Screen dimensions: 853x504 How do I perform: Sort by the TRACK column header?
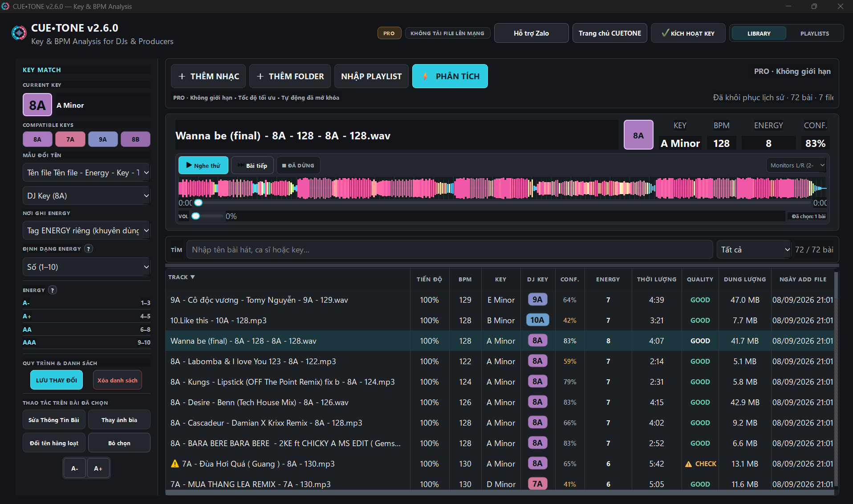click(182, 277)
